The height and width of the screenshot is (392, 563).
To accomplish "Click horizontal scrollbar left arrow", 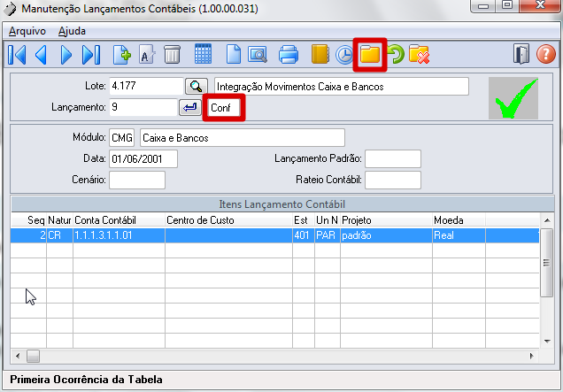I will [18, 356].
